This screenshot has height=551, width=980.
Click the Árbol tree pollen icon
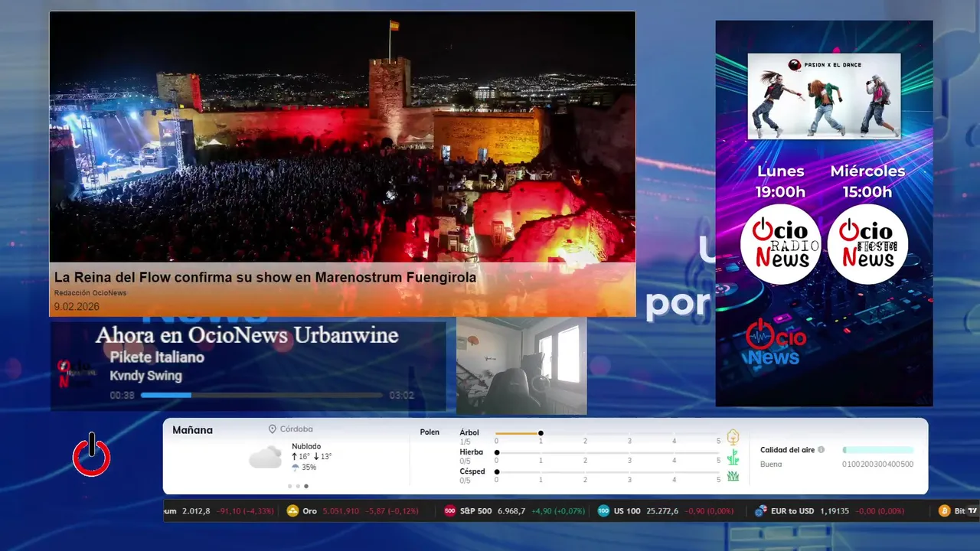click(x=733, y=437)
